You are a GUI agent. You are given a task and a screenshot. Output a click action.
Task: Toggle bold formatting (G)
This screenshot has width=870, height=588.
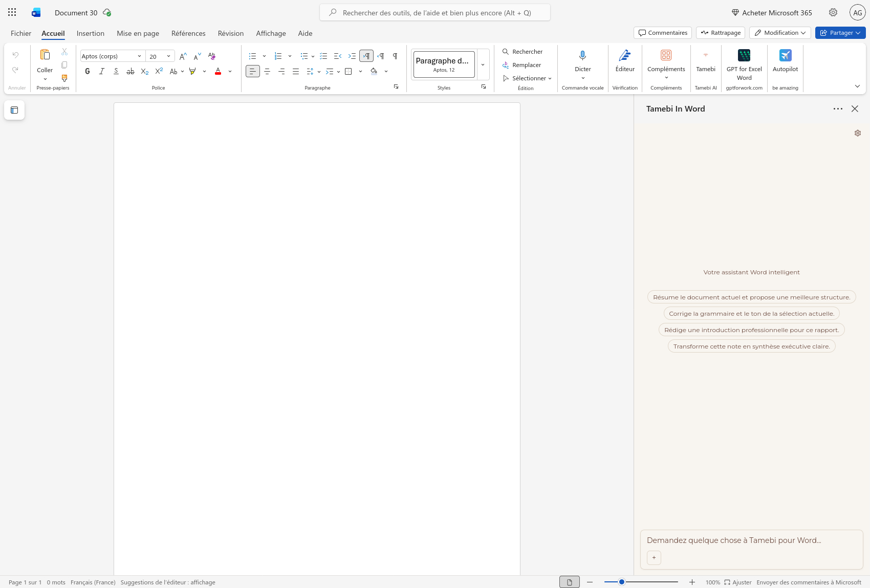(88, 72)
